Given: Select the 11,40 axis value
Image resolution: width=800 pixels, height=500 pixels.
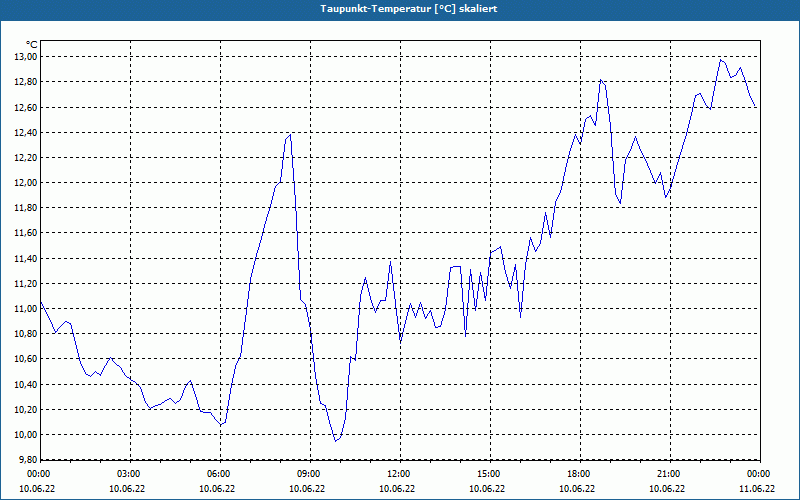Looking at the screenshot, I should point(26,258).
